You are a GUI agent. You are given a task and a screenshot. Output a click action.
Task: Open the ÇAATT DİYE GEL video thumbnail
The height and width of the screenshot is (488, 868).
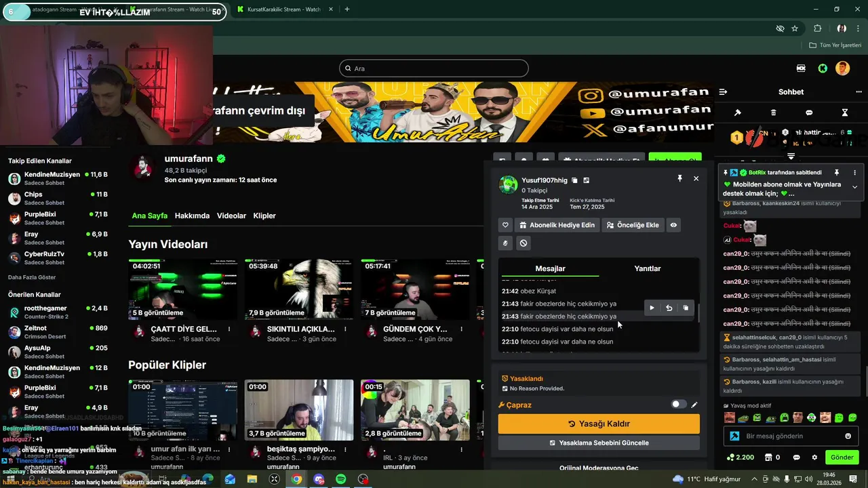pyautogui.click(x=183, y=289)
